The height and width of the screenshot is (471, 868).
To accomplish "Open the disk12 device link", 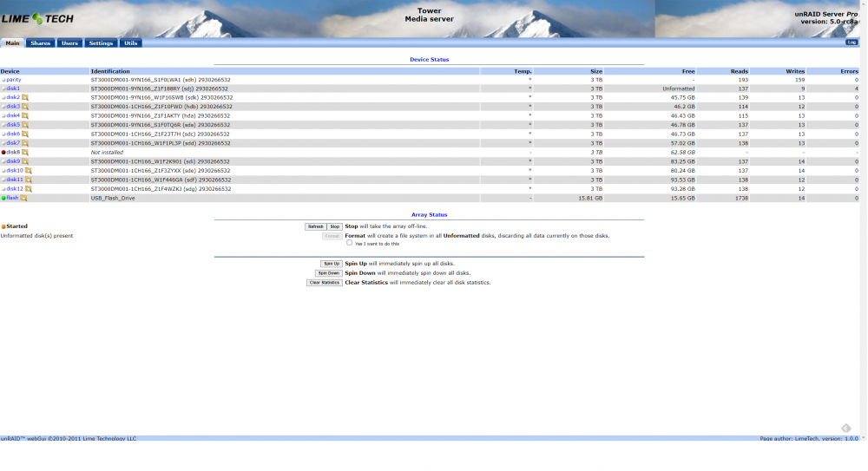I will (x=15, y=189).
